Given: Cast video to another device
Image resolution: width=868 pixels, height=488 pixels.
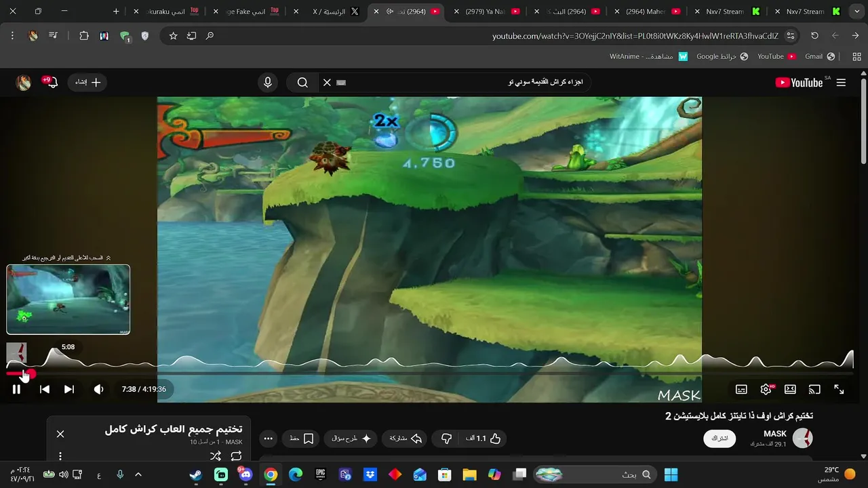Looking at the screenshot, I should coord(814,389).
